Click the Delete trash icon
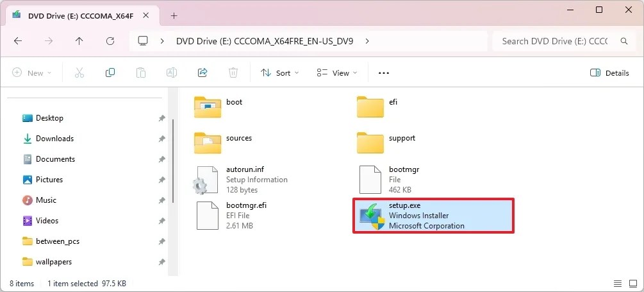The image size is (644, 292). [233, 73]
